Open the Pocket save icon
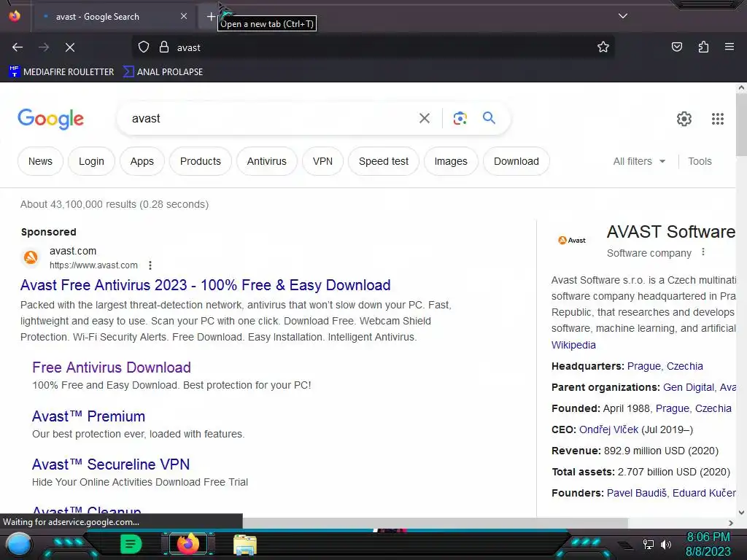The image size is (747, 560). coord(676,47)
